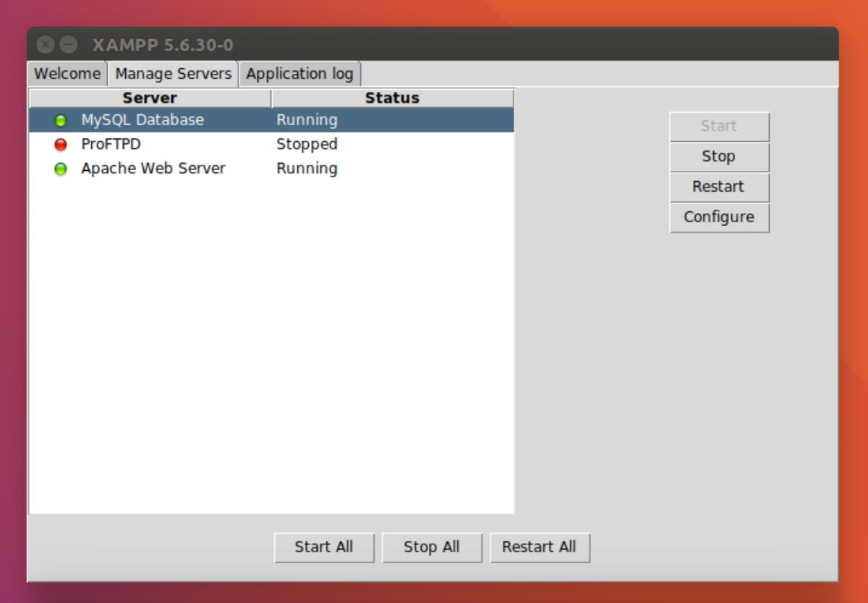The width and height of the screenshot is (868, 603).
Task: Click the Running status of Apache Web Server
Action: click(x=307, y=168)
